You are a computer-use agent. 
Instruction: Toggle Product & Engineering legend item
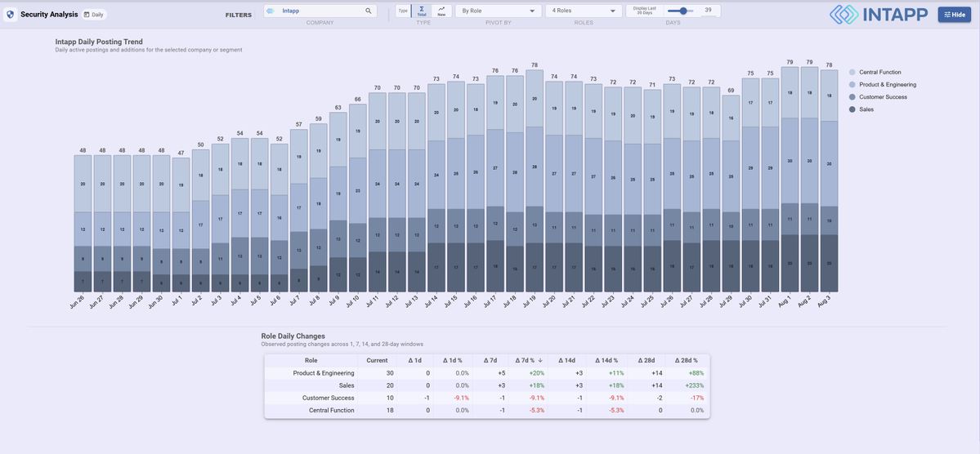[883, 84]
